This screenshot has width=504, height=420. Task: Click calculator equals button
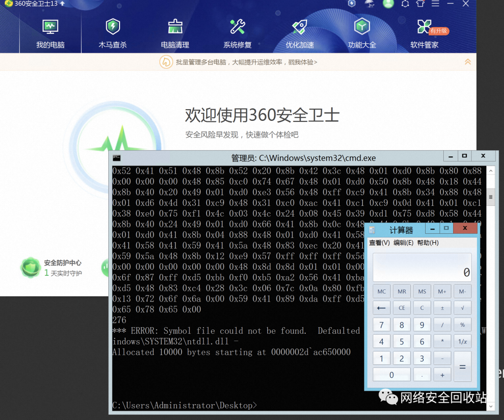462,367
